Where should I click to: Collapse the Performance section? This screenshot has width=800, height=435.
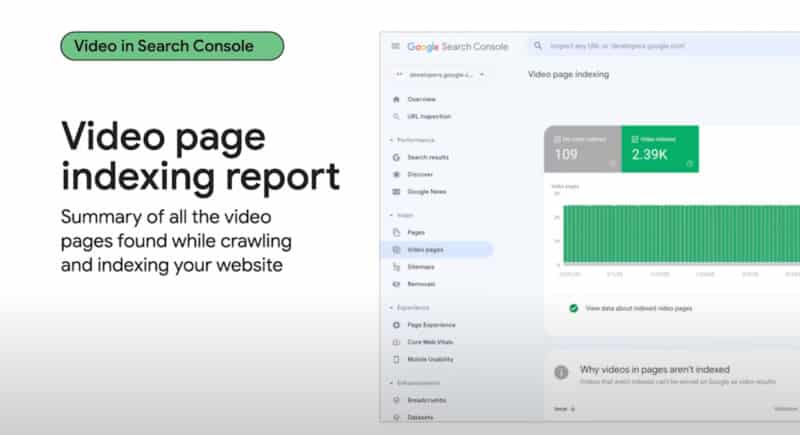pos(391,141)
